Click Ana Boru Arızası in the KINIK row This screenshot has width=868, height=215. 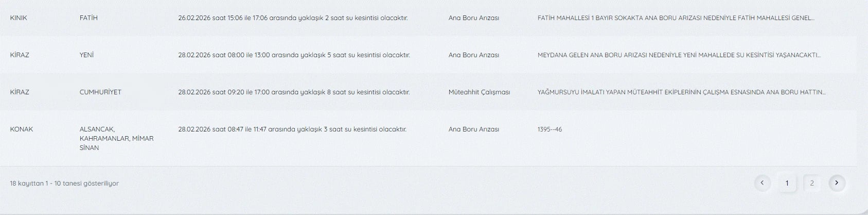point(473,18)
